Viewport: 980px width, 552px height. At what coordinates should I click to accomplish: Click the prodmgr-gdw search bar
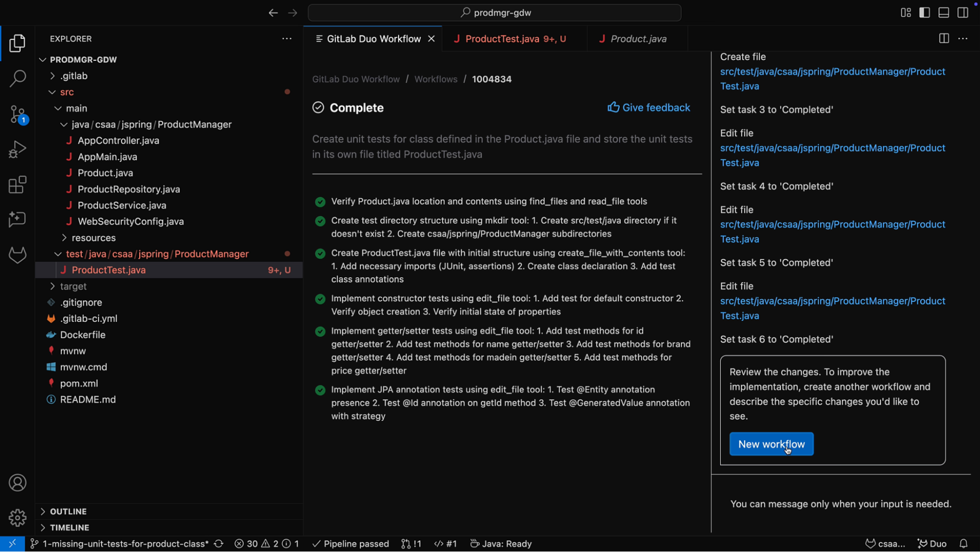(494, 12)
